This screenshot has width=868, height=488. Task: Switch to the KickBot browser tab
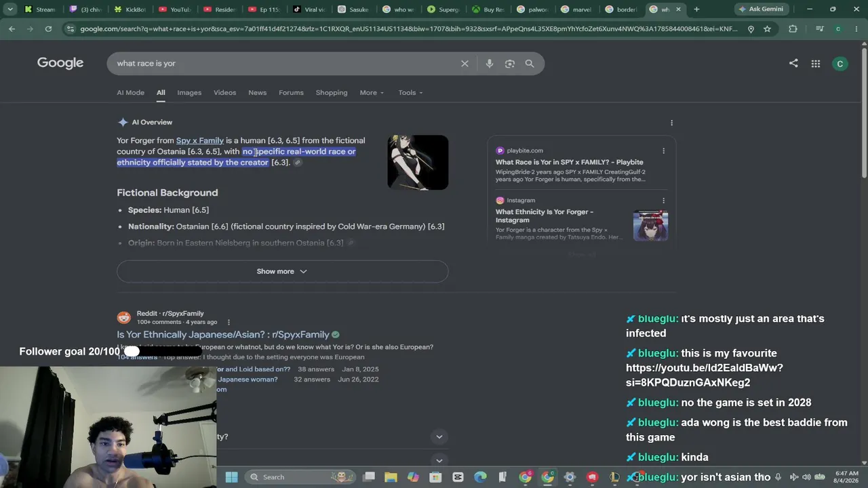[130, 9]
